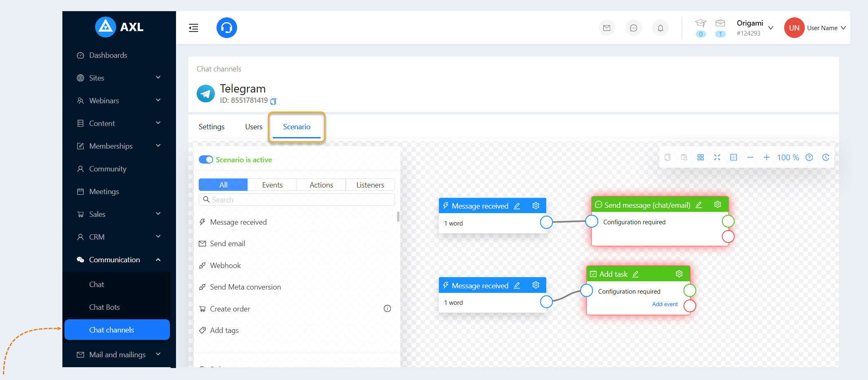The image size is (868, 380).
Task: Click the Add event link on Add task node
Action: click(665, 304)
